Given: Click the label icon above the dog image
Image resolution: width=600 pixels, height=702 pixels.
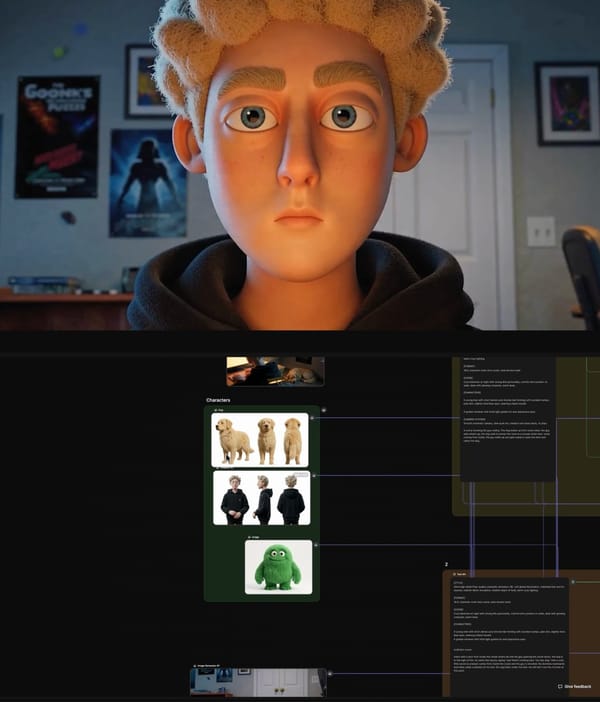Looking at the screenshot, I should coord(216,410).
